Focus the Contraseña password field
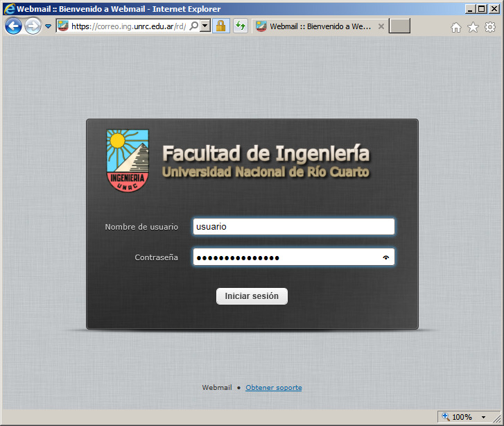Screen dimensions: 504x426 click(x=294, y=257)
